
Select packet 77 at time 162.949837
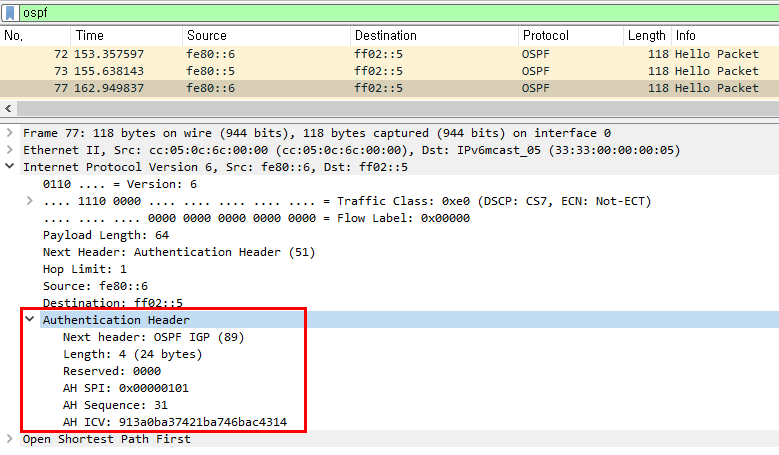390,88
